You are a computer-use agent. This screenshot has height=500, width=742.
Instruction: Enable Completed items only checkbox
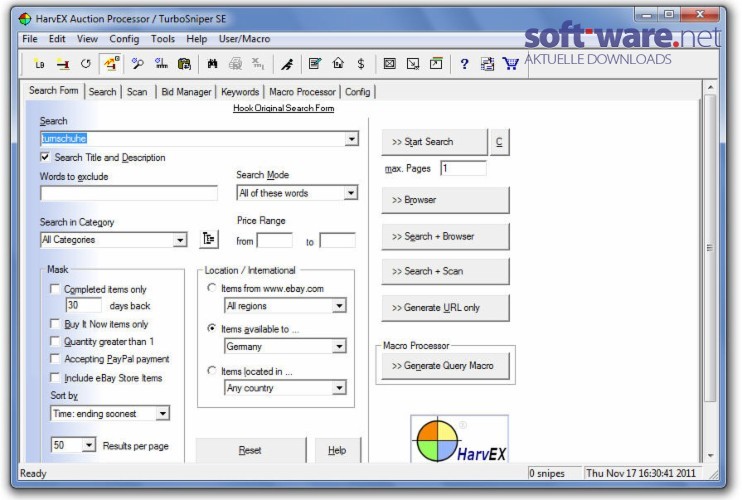(x=55, y=289)
